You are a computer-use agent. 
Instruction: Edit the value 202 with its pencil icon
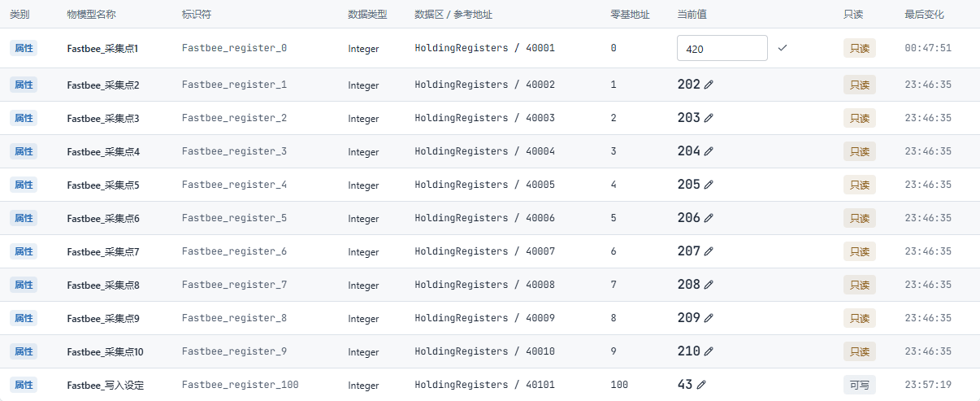(709, 85)
